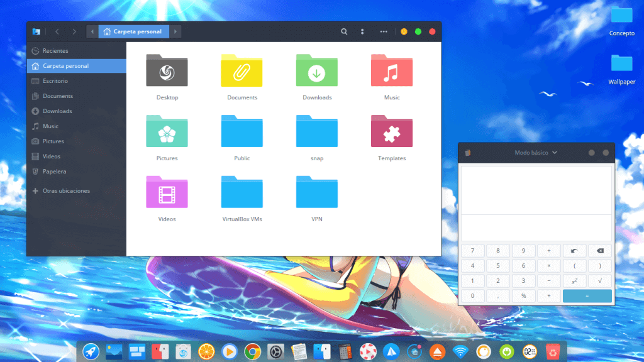Screen dimensions: 644x362
Task: Open the Concepto desktop folder
Action: point(621,15)
